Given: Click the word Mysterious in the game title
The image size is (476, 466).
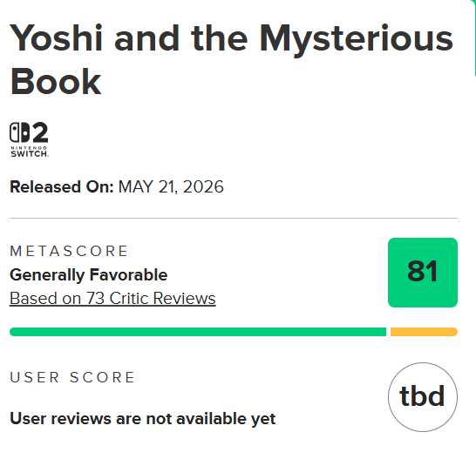Looking at the screenshot, I should coord(357,39).
